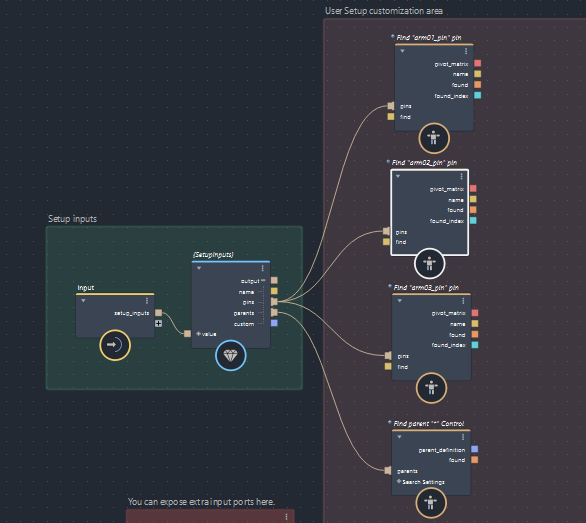Screen dimensions: 586x523
Task: Click the SetupInputs diamond icon
Action: (x=231, y=355)
